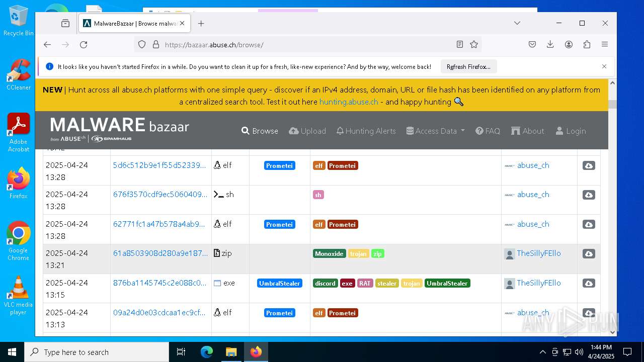Open the Firefox application menu
Image resolution: width=644 pixels, height=362 pixels.
tap(605, 44)
